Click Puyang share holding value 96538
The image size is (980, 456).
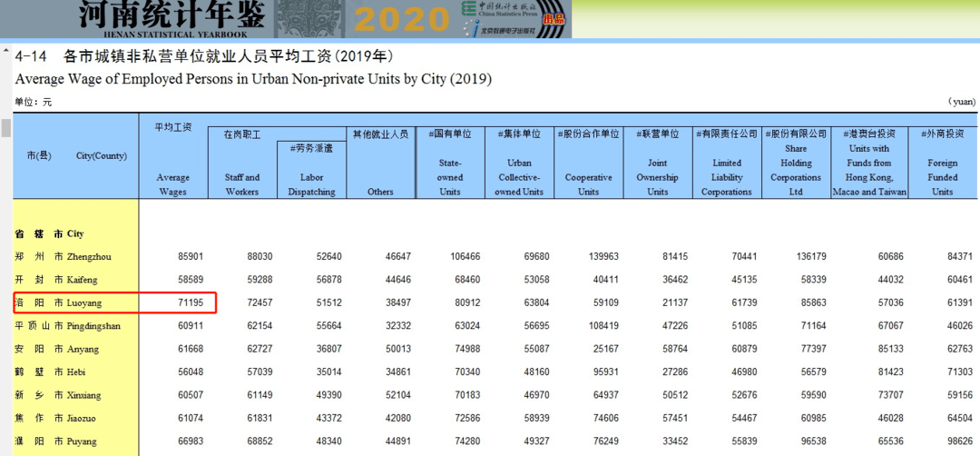pyautogui.click(x=814, y=441)
